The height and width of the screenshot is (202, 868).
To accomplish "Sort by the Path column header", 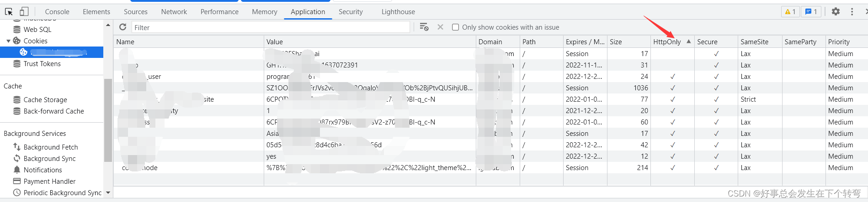I will (x=542, y=41).
